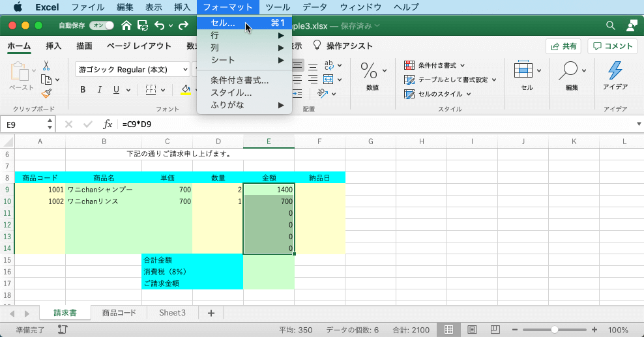Viewport: 644px width, 337px height.
Task: Open the 行 submenu in Format menu
Action: [244, 35]
